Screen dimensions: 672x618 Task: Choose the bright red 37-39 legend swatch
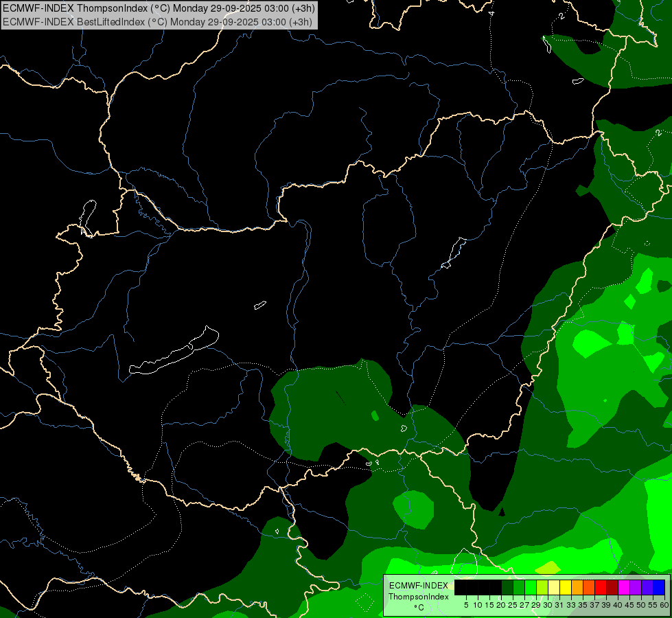pyautogui.click(x=600, y=587)
